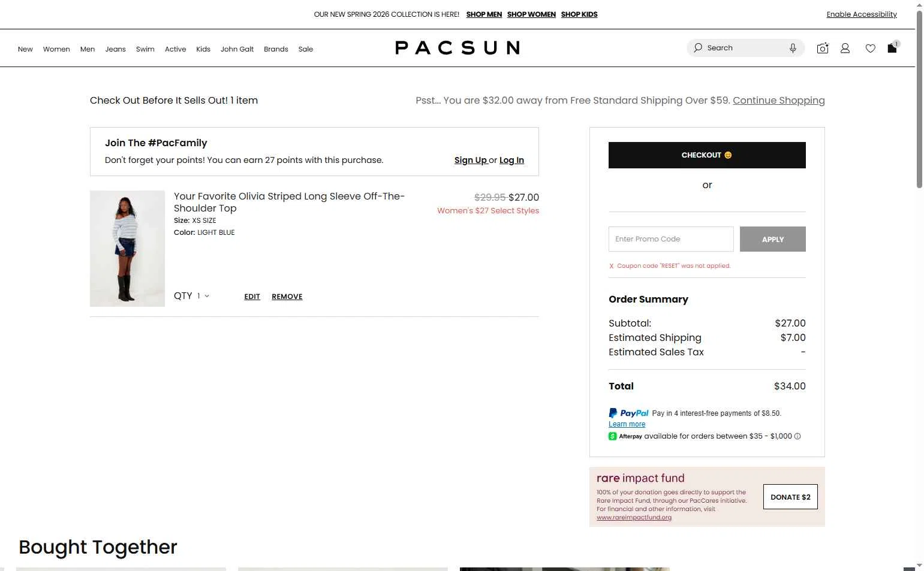Open the Sale menu
Viewport: 924px width, 571px height.
pos(306,49)
